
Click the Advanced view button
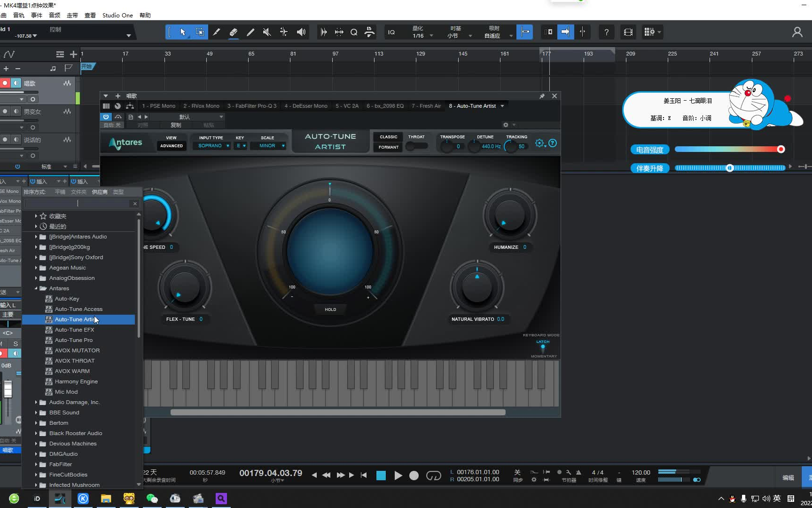click(x=172, y=146)
